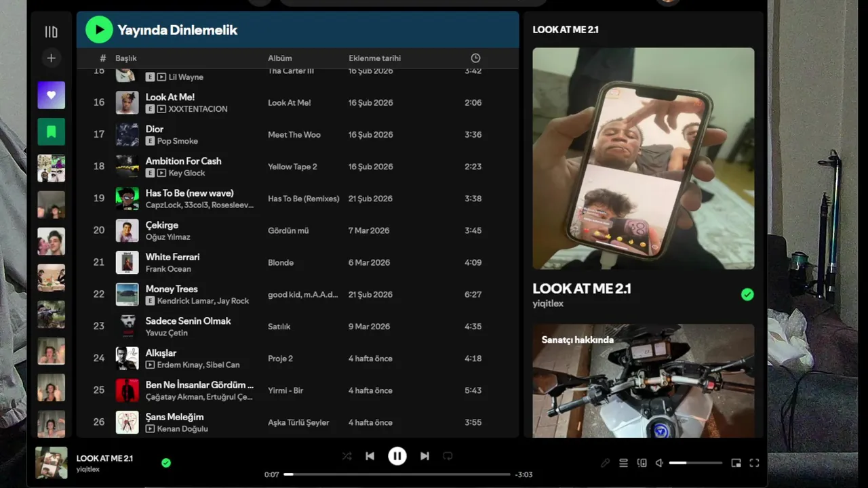
Task: Toggle saved check in now playing bar
Action: pyautogui.click(x=166, y=463)
